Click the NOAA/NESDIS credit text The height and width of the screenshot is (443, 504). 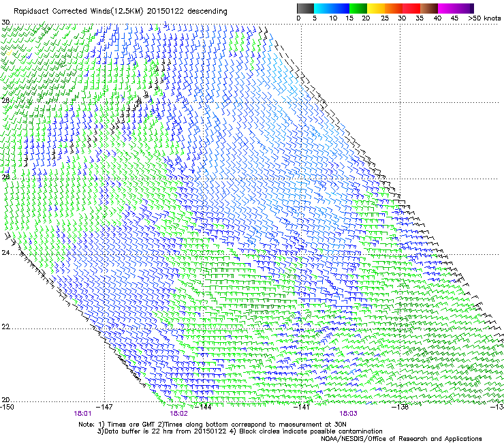coord(401,439)
